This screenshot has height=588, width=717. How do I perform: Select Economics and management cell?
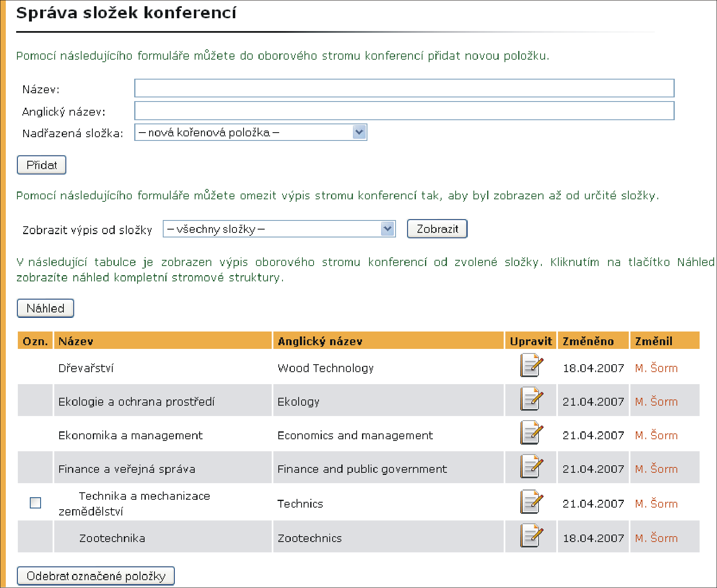point(388,435)
